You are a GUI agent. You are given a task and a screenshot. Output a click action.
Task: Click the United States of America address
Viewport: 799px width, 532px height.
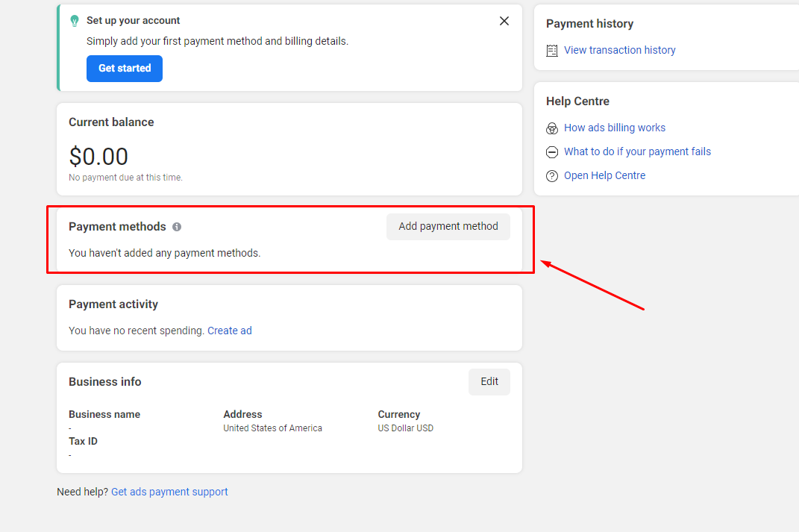[x=273, y=428]
